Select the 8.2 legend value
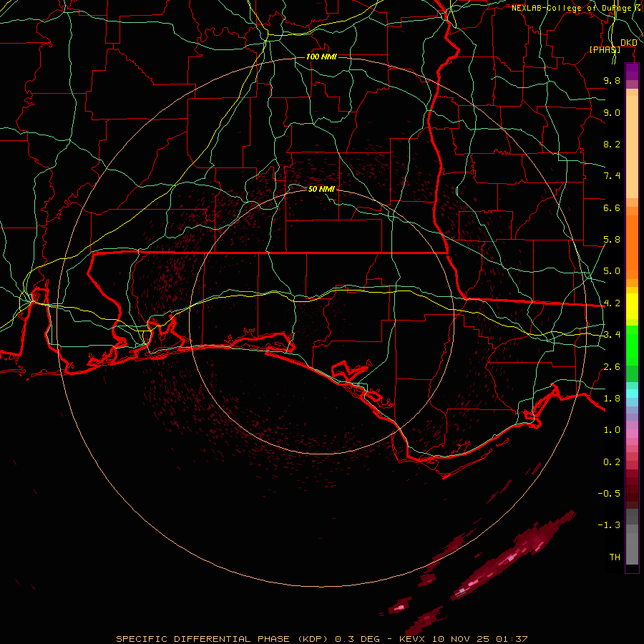 tap(612, 144)
